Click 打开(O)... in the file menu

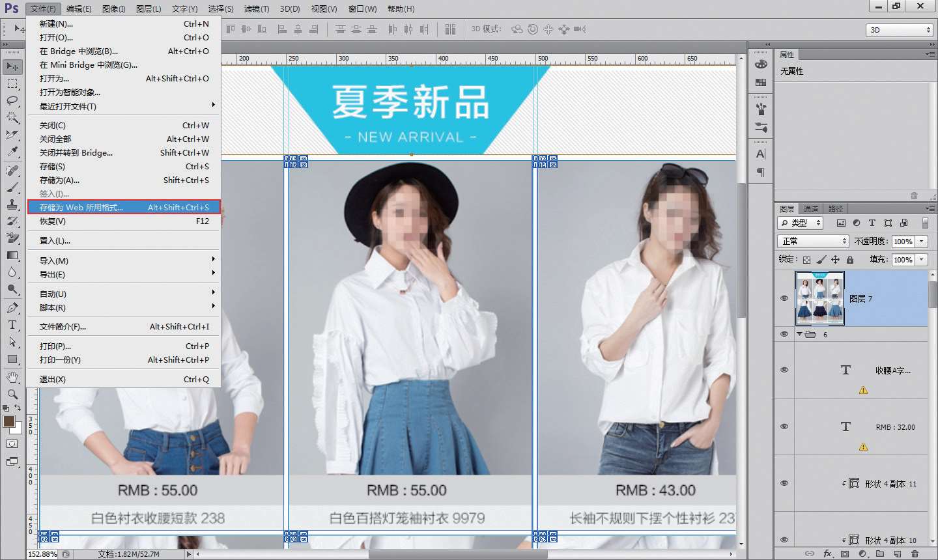pos(56,37)
